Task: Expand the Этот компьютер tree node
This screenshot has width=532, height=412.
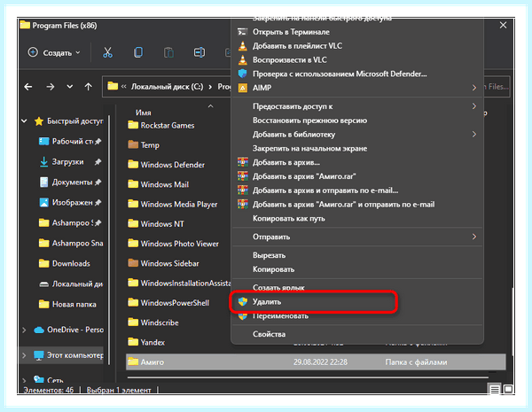Action: click(24, 355)
